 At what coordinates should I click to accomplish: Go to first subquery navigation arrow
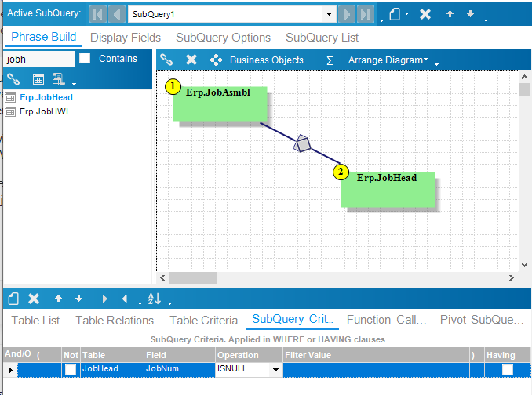point(98,14)
